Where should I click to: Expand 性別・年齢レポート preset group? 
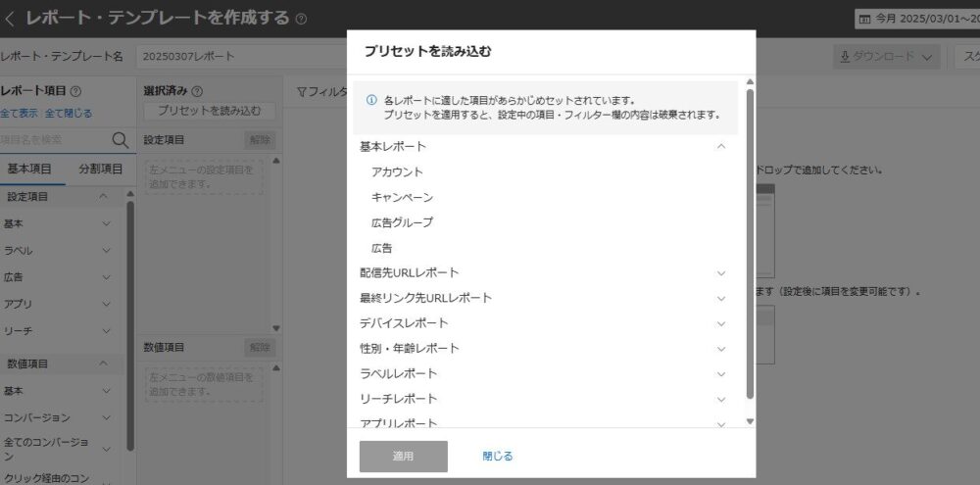pos(721,349)
